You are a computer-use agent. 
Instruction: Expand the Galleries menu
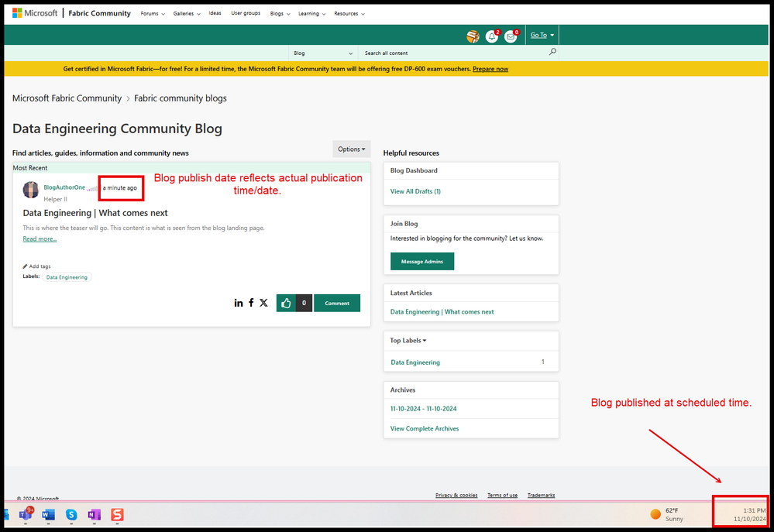(x=187, y=14)
